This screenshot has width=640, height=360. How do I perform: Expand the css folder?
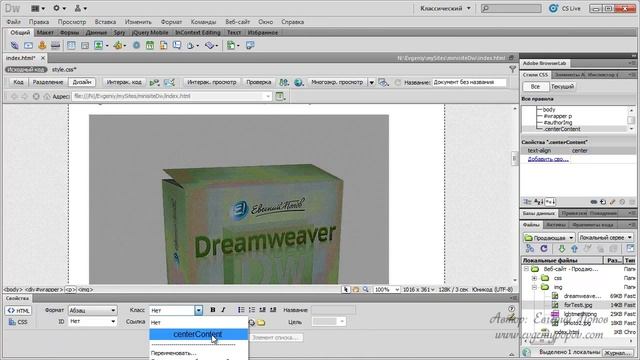534,278
